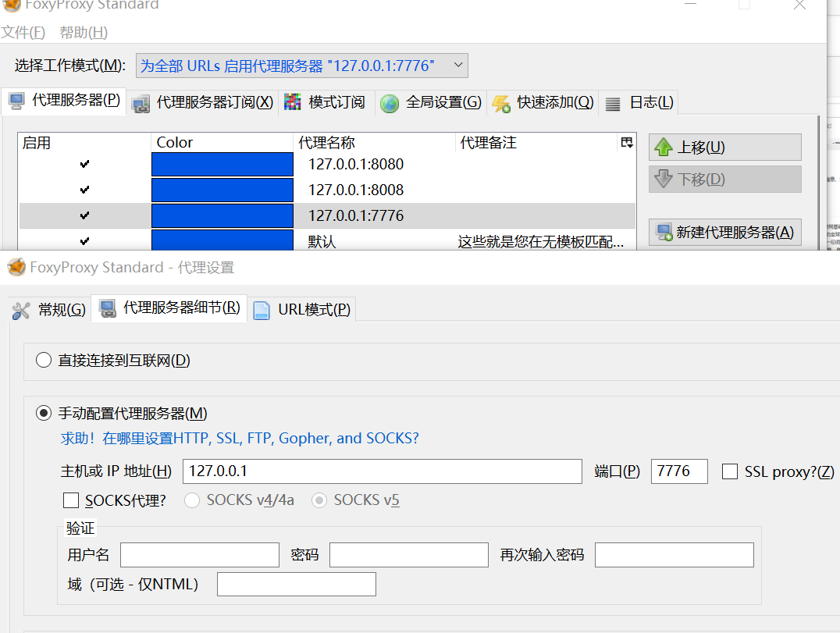
Task: Open the 快速添加(Q) tab
Action: pos(543,102)
